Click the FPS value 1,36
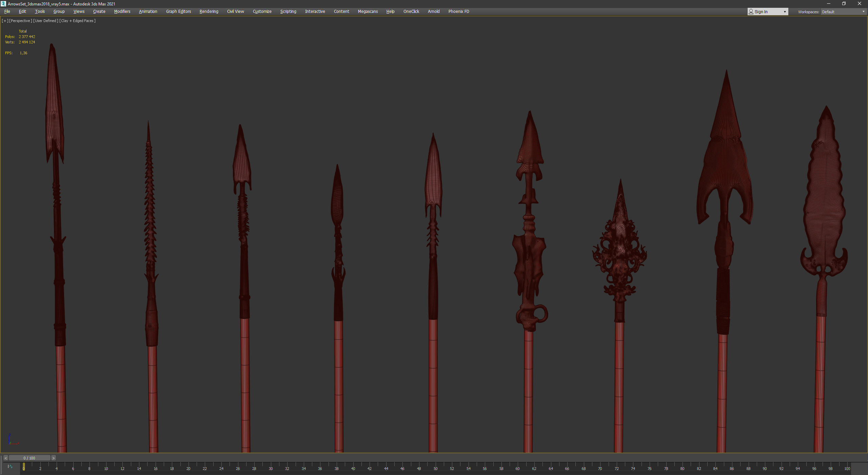This screenshot has height=475, width=868. pos(23,53)
